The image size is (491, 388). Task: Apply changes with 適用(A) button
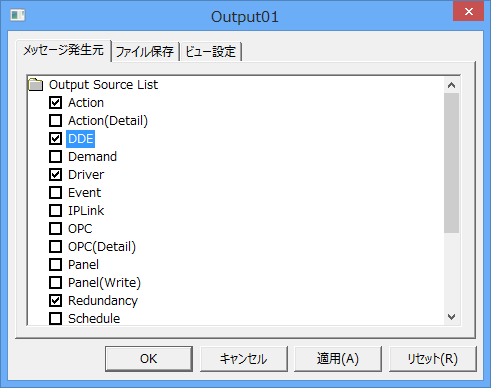coord(338,359)
